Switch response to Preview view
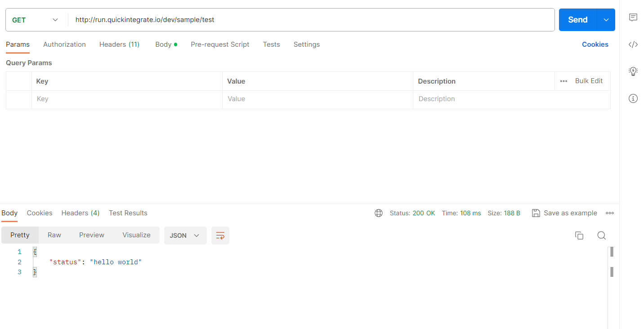The image size is (644, 329). (x=92, y=235)
